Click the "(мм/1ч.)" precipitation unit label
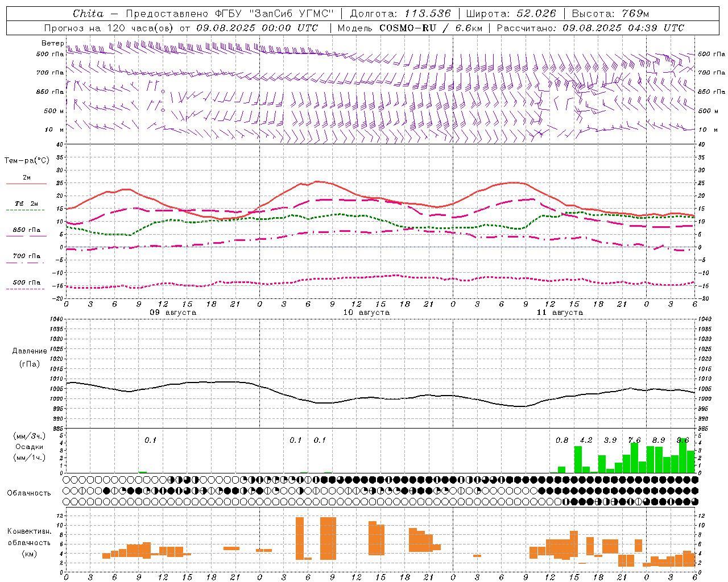 click(30, 458)
